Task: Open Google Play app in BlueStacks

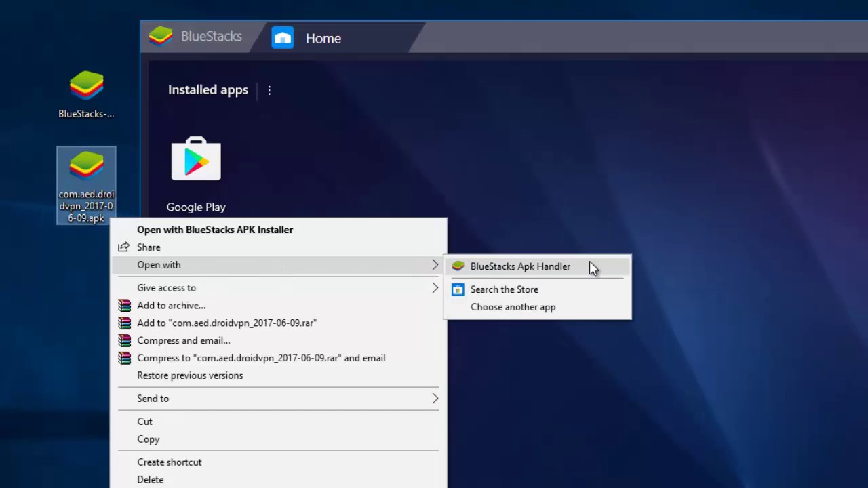Action: 196,160
